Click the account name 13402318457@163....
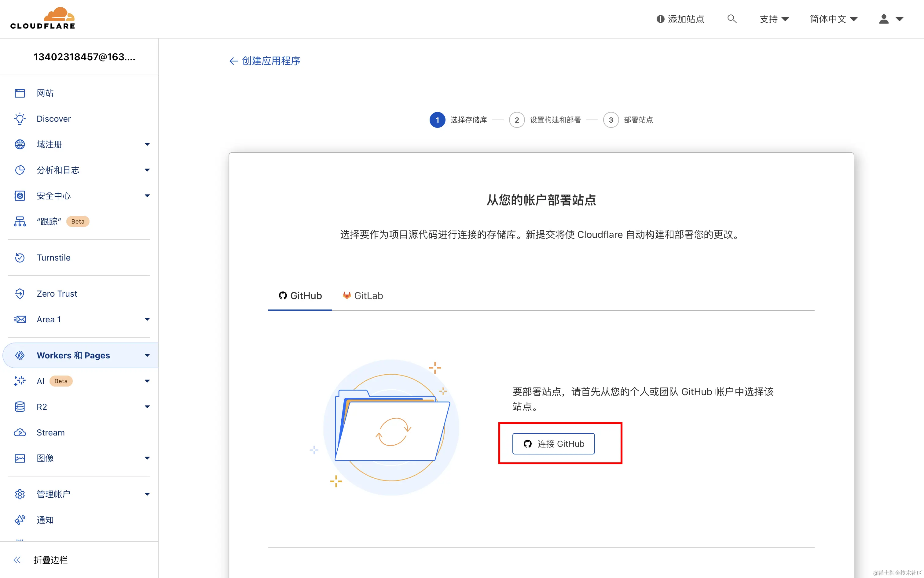 tap(84, 57)
